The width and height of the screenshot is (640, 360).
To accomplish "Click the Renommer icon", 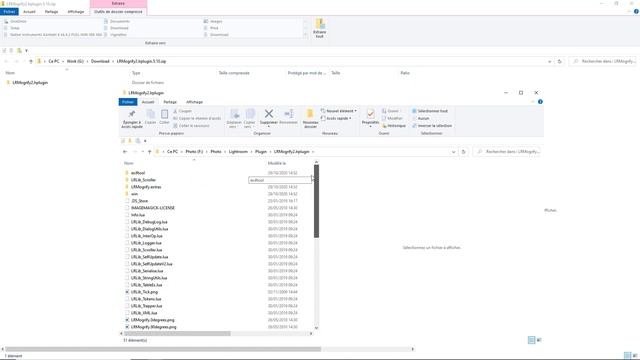I will (288, 117).
